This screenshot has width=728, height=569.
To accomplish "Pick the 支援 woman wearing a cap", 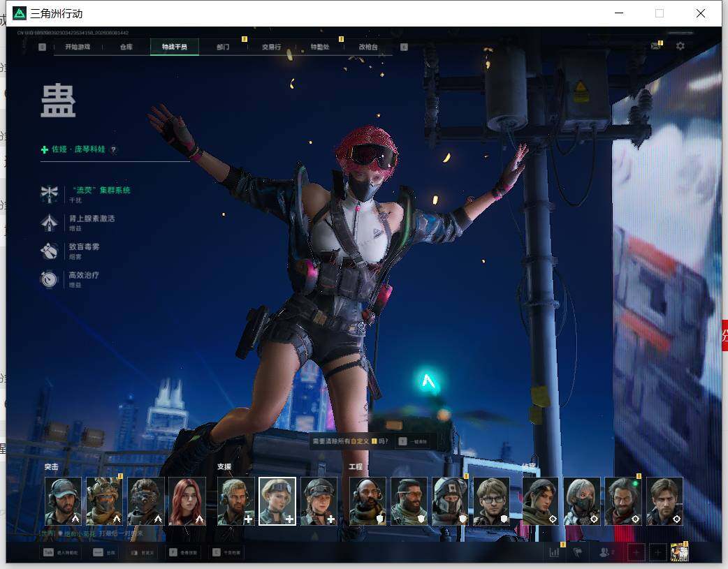I will tap(319, 501).
